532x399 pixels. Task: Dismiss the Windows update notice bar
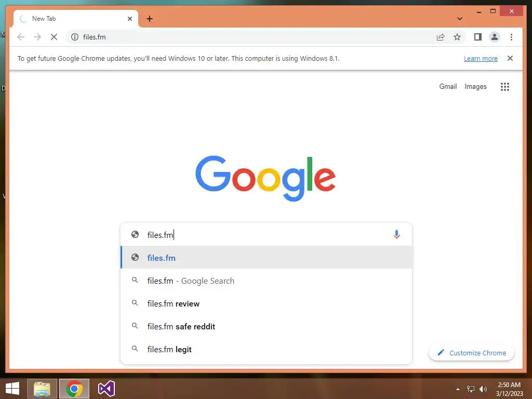(510, 58)
